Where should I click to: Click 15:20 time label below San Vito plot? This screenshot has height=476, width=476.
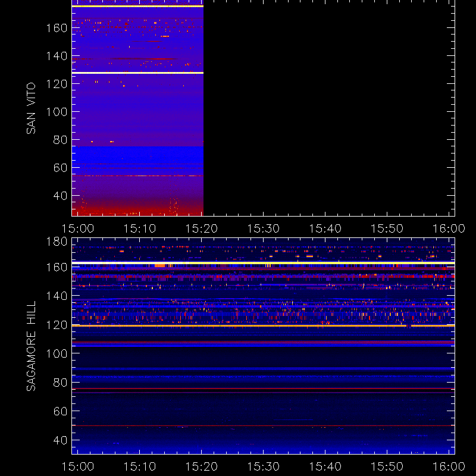tap(202, 228)
